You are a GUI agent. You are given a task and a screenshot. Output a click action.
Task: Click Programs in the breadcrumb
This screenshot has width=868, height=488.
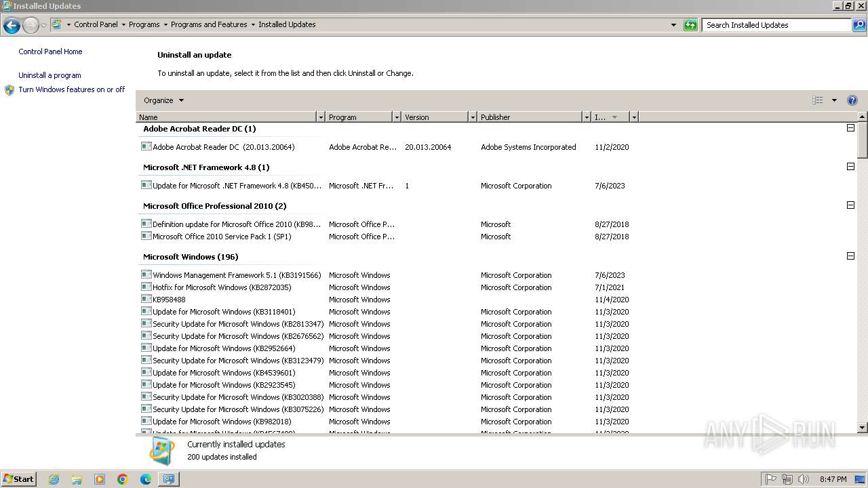[x=144, y=24]
